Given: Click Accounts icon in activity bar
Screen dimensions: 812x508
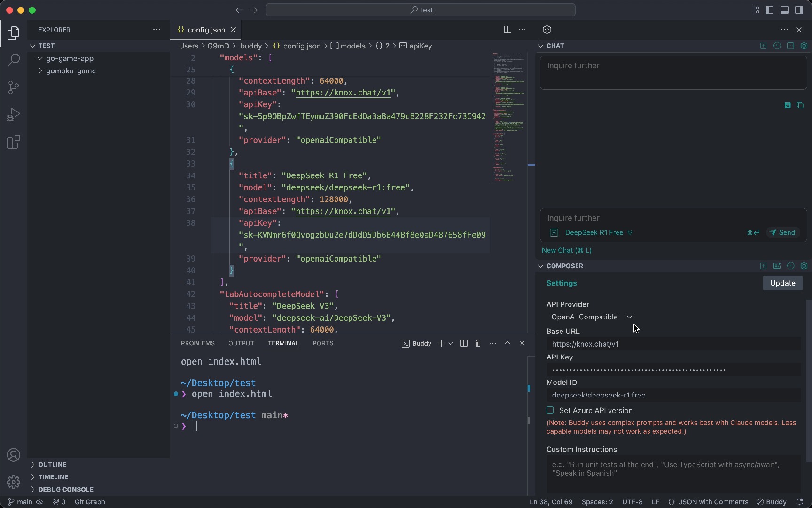Looking at the screenshot, I should pyautogui.click(x=14, y=455).
